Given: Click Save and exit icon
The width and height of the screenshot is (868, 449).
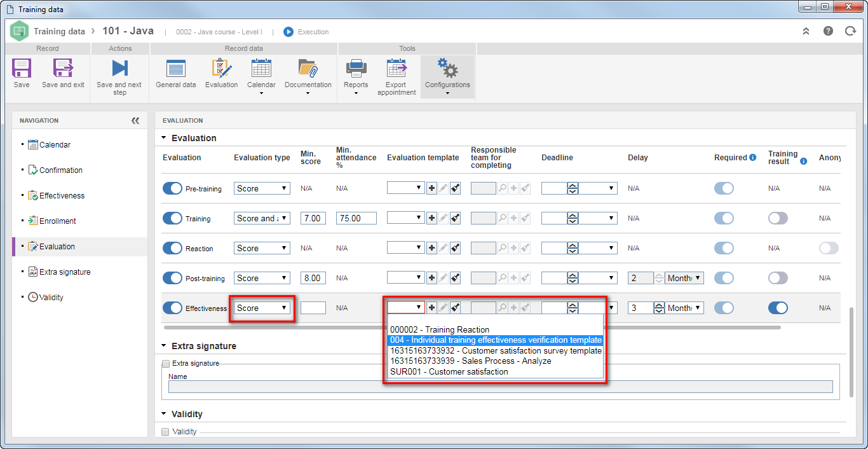Looking at the screenshot, I should tap(63, 69).
